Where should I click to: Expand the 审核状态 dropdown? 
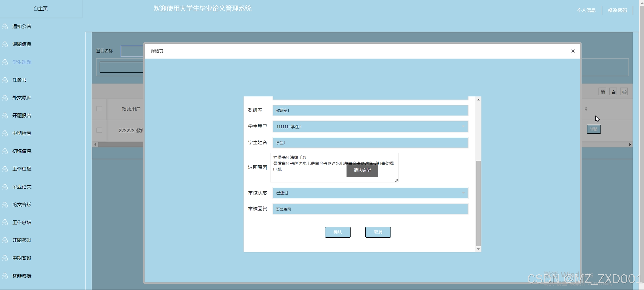(x=370, y=193)
